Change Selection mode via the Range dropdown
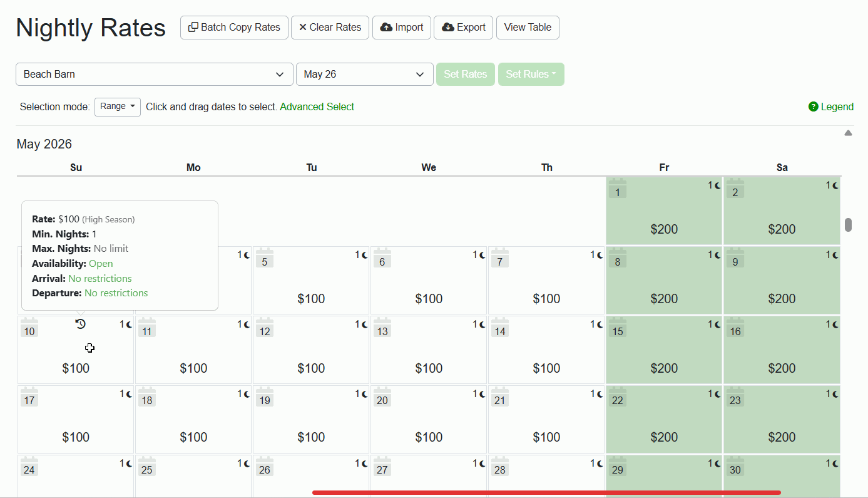868x498 pixels. 117,106
